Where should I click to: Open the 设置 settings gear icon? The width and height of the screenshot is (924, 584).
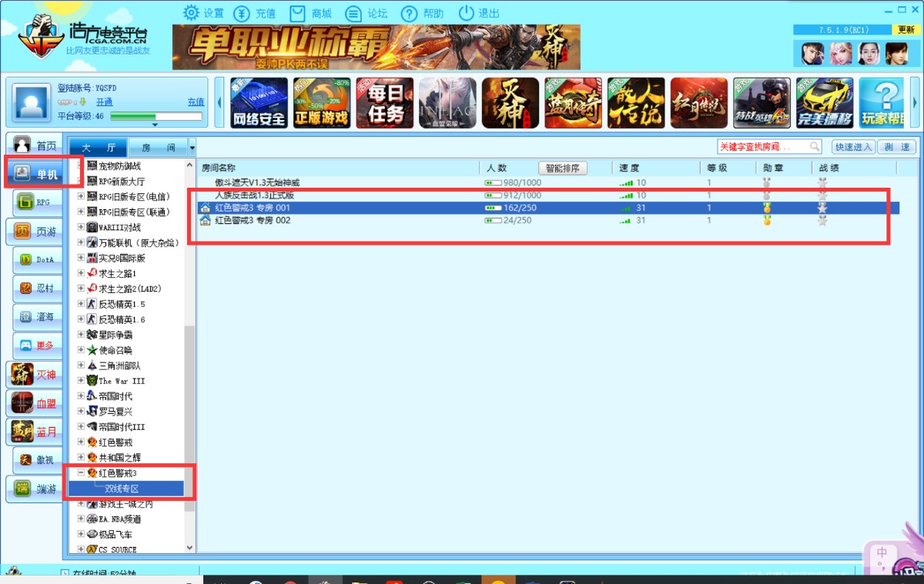192,13
